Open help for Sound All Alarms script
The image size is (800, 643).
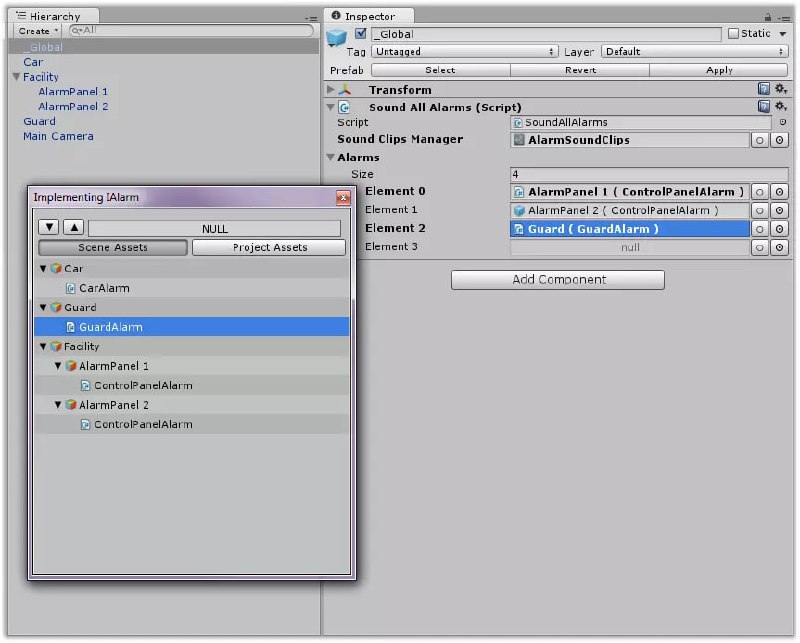[x=764, y=107]
